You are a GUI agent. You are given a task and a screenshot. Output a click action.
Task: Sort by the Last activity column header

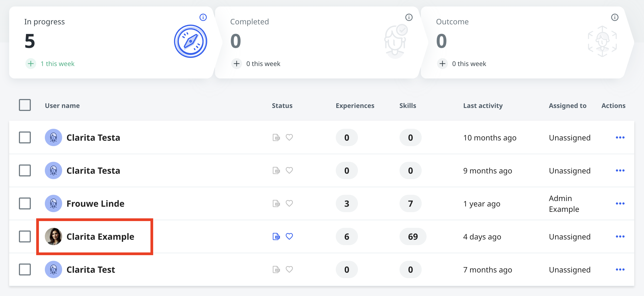click(x=483, y=106)
